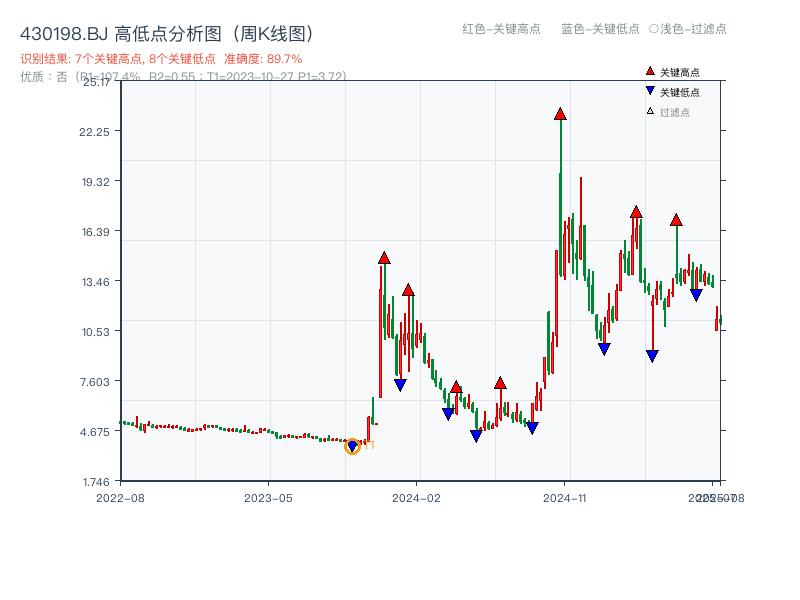Click the rightmost blue low-point marker
The image size is (800, 600).
(x=697, y=293)
